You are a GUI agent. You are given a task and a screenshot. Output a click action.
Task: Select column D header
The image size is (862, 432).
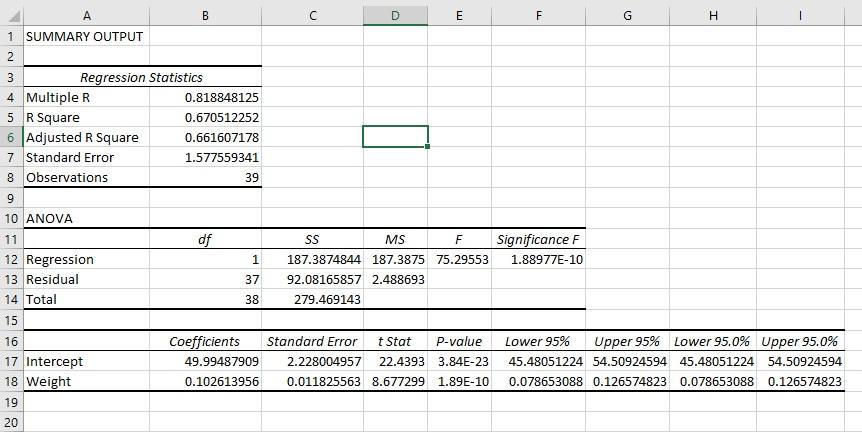pyautogui.click(x=395, y=16)
